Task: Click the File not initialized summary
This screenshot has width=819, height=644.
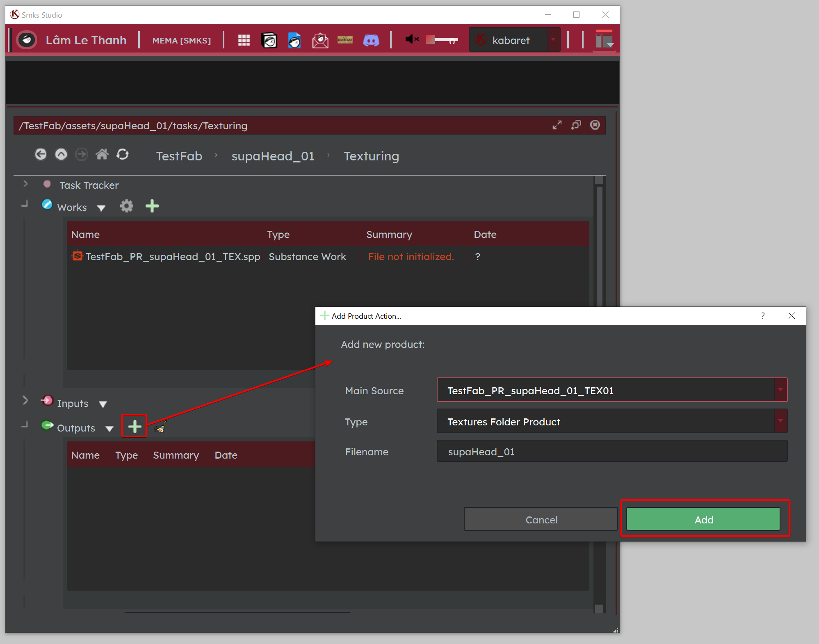Action: [x=411, y=256]
